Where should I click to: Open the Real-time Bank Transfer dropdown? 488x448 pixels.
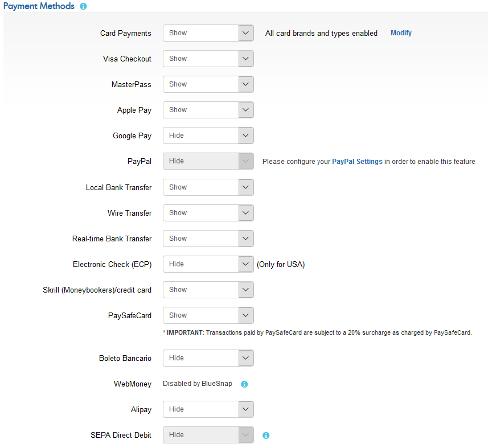coord(208,239)
